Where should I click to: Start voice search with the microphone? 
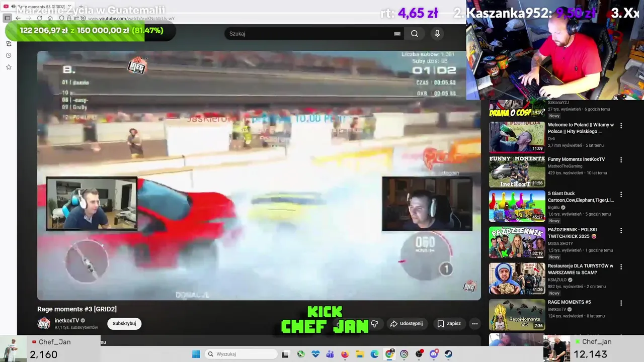click(437, 34)
